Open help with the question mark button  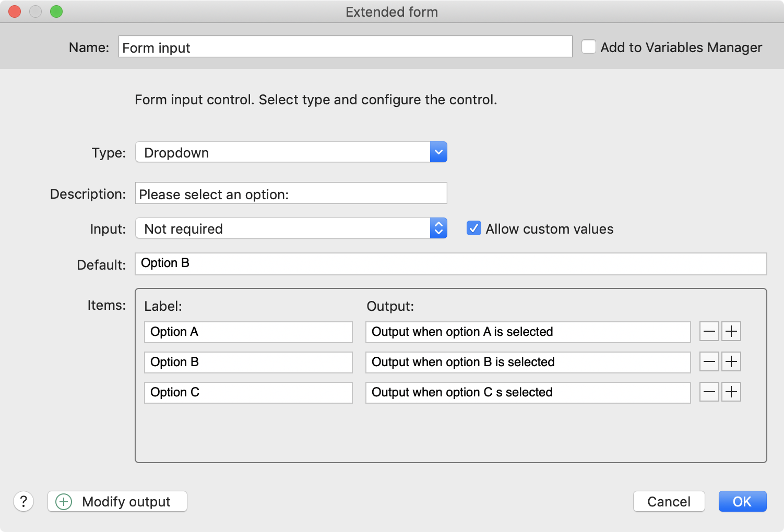coord(23,501)
